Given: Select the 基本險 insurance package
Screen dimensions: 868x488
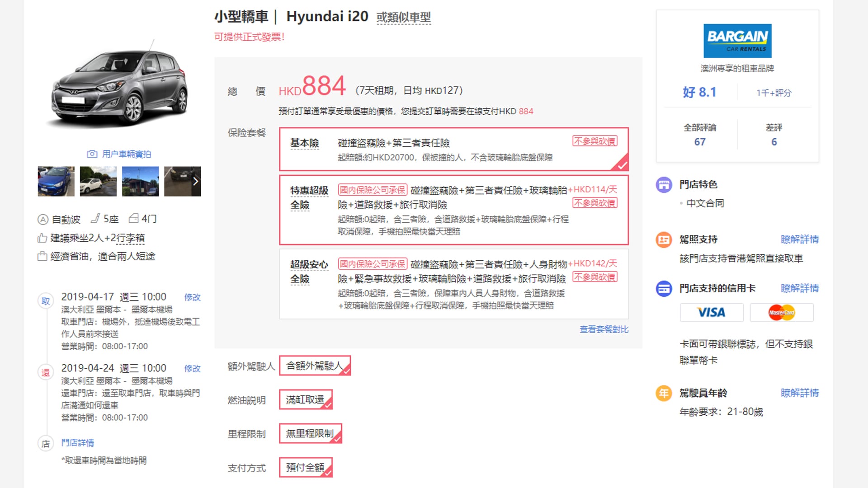Looking at the screenshot, I should pyautogui.click(x=453, y=149).
